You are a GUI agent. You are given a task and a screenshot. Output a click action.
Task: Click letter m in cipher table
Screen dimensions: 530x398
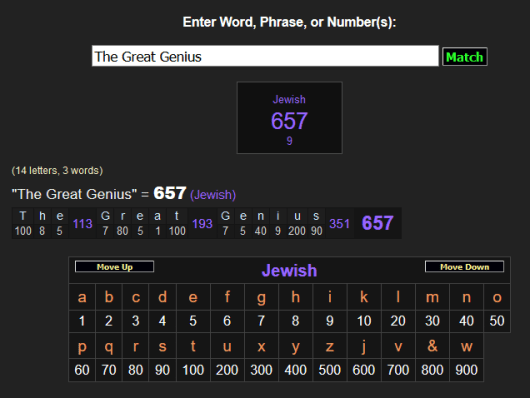pyautogui.click(x=432, y=297)
